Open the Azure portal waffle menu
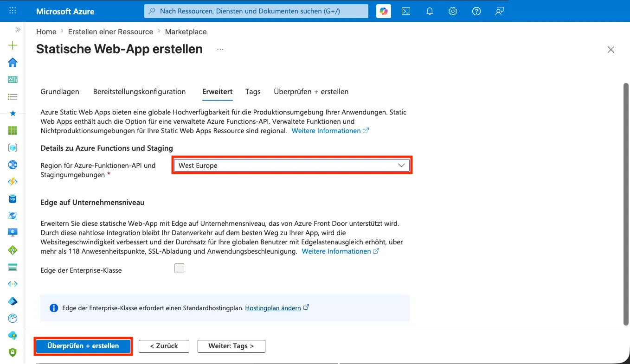 (x=13, y=11)
